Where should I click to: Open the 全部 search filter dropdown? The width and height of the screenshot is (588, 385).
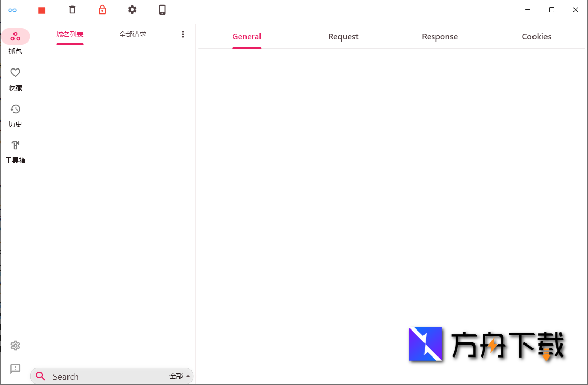click(x=179, y=376)
